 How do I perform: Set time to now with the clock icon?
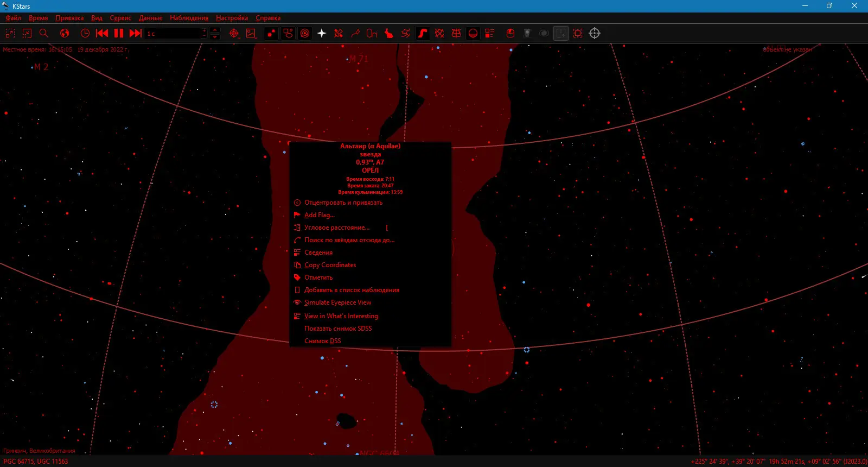(x=85, y=33)
